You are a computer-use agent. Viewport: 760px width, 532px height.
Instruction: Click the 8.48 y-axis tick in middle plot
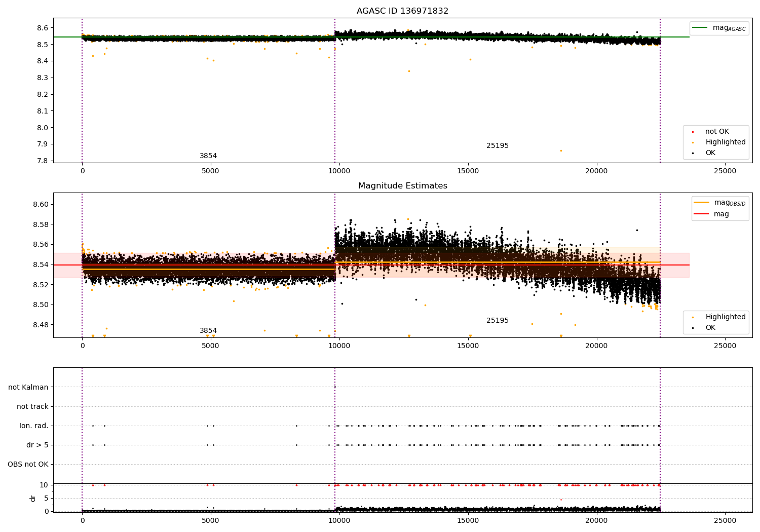[x=41, y=324]
